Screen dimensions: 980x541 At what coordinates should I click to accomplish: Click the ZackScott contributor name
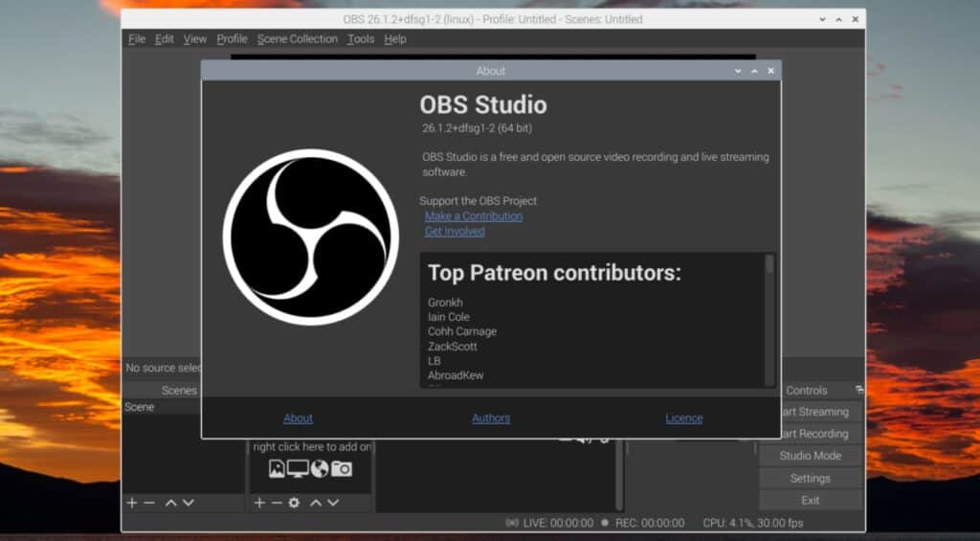tap(453, 346)
